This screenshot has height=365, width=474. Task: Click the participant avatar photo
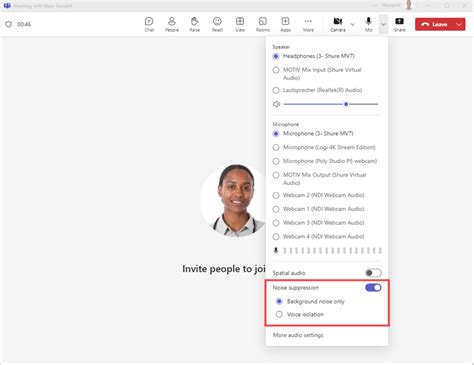233,201
